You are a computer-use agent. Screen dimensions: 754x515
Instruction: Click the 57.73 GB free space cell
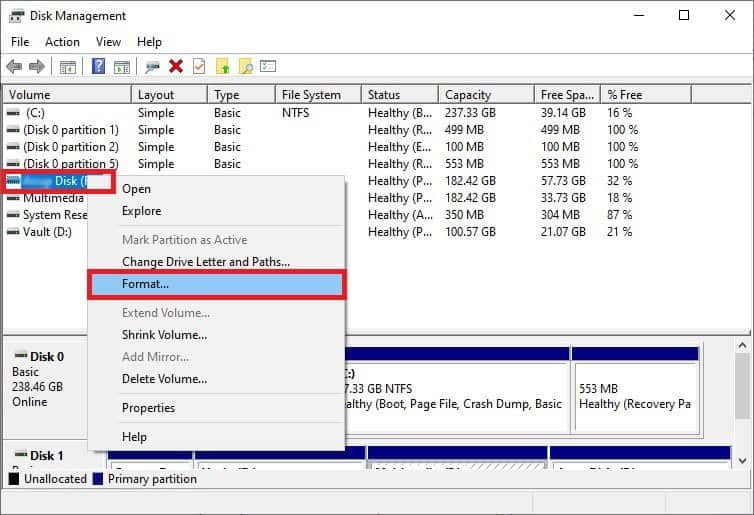563,181
